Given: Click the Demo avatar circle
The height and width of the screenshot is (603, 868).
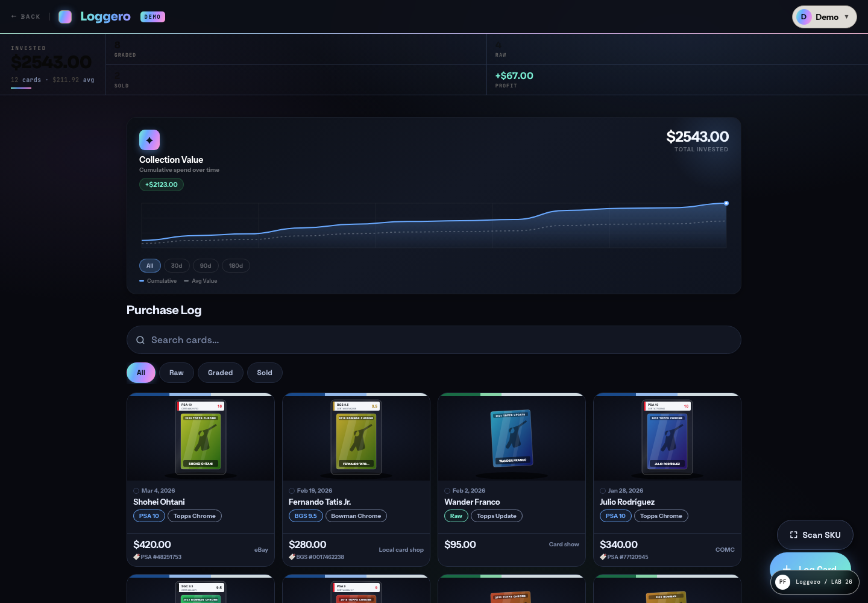Looking at the screenshot, I should (804, 17).
